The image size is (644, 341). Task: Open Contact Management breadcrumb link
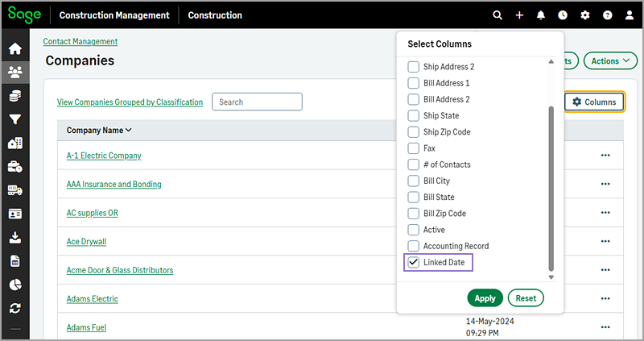click(x=80, y=41)
